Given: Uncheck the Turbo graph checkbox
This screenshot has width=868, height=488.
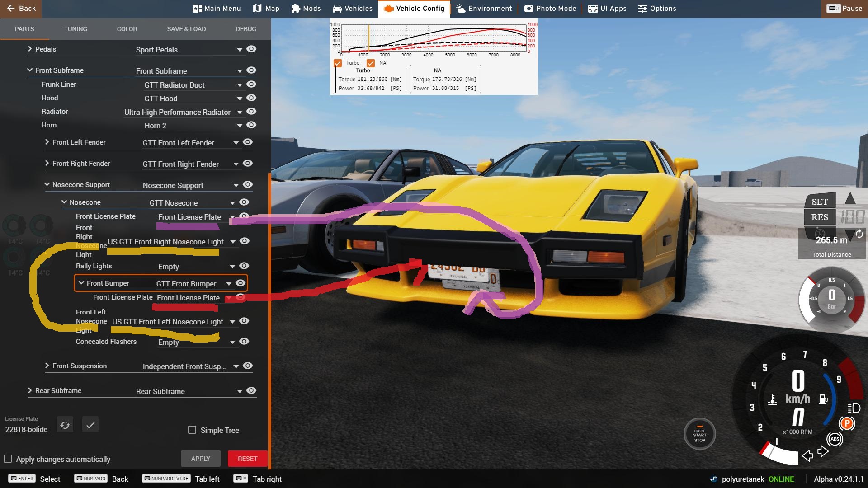Looking at the screenshot, I should (x=338, y=63).
